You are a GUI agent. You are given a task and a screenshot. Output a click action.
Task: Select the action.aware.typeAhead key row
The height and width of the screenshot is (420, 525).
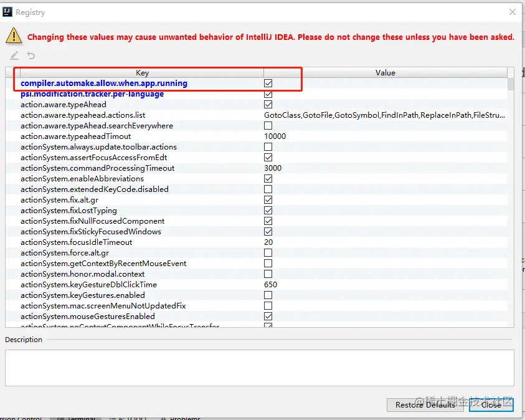click(64, 105)
